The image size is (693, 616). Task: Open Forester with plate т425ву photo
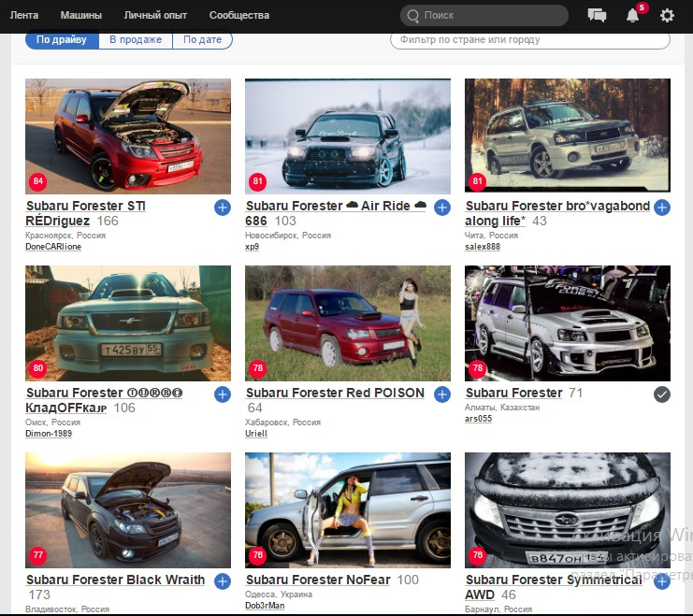pyautogui.click(x=128, y=323)
